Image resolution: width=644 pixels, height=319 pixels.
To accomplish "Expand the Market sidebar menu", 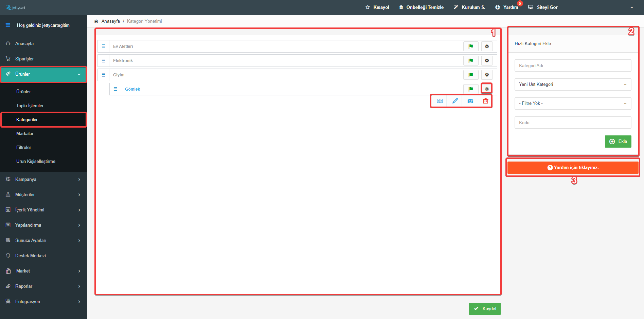I will coord(43,271).
